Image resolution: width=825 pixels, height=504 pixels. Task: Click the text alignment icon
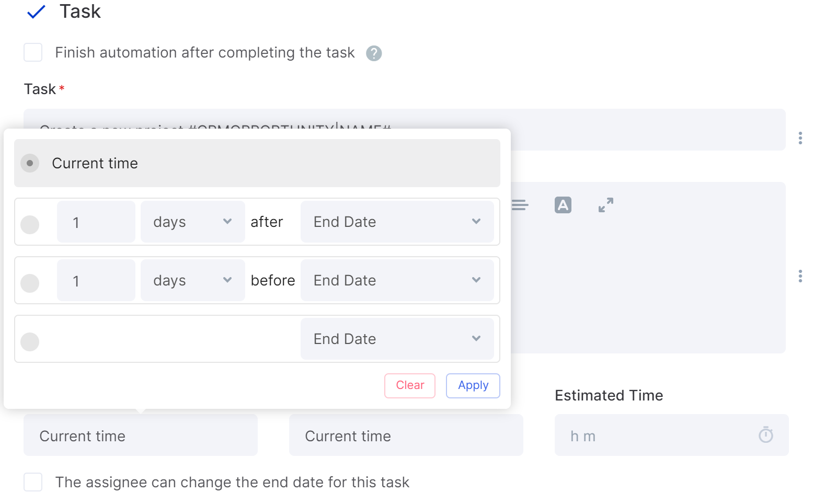point(520,205)
